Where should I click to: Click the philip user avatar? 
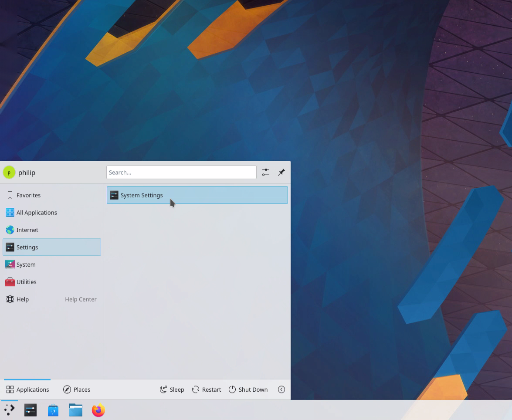9,173
